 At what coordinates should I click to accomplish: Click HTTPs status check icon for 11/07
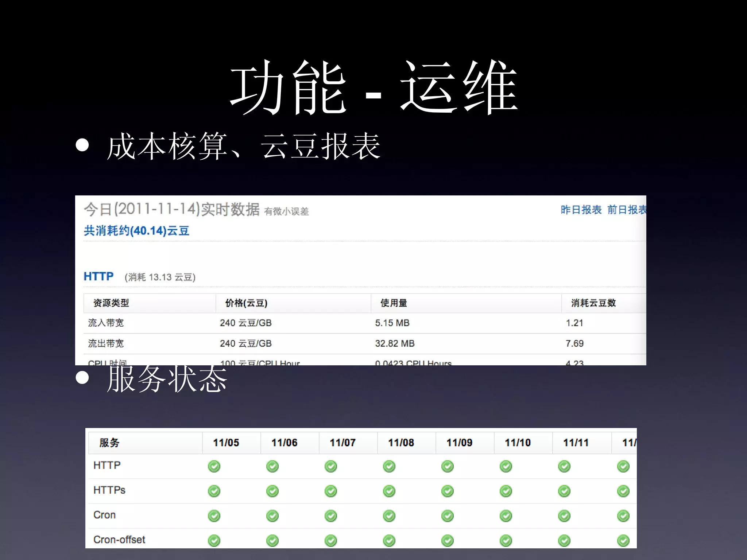(331, 491)
